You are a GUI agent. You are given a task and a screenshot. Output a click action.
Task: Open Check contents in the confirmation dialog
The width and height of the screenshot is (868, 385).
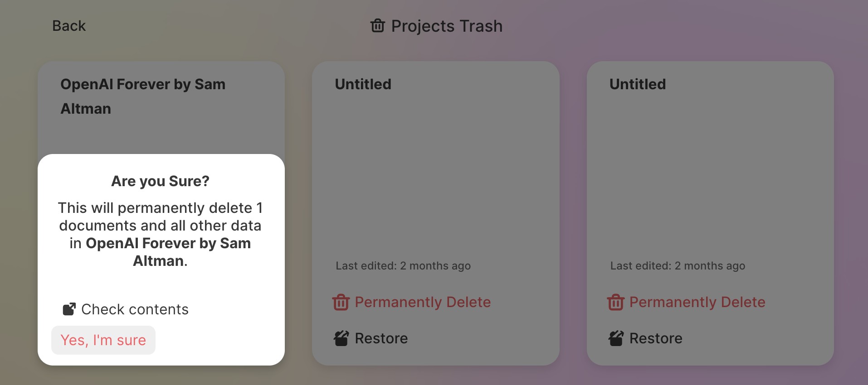coord(135,309)
